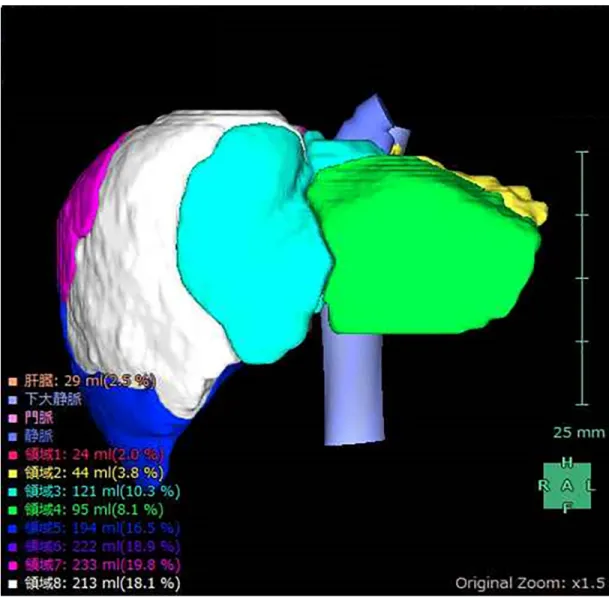Image resolution: width=609 pixels, height=597 pixels.
Task: Select the text '領域6: 222 ml(18.9 %)'
Action: pos(102,547)
